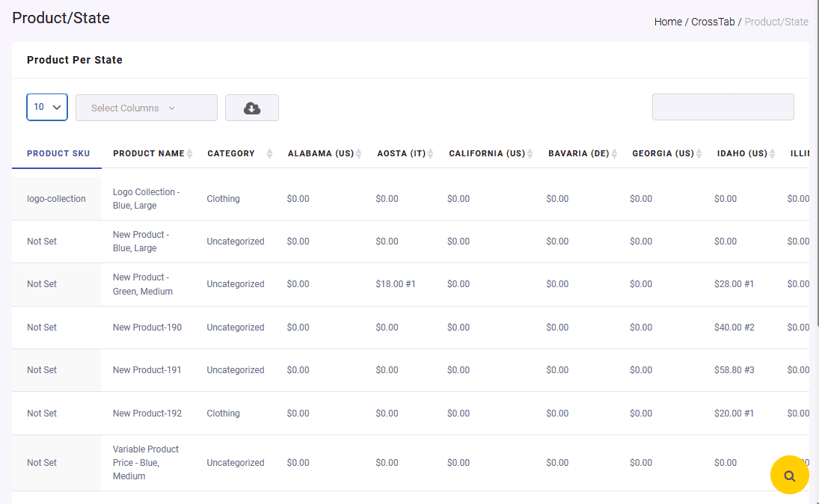Sort by Category column arrows

[x=269, y=153]
